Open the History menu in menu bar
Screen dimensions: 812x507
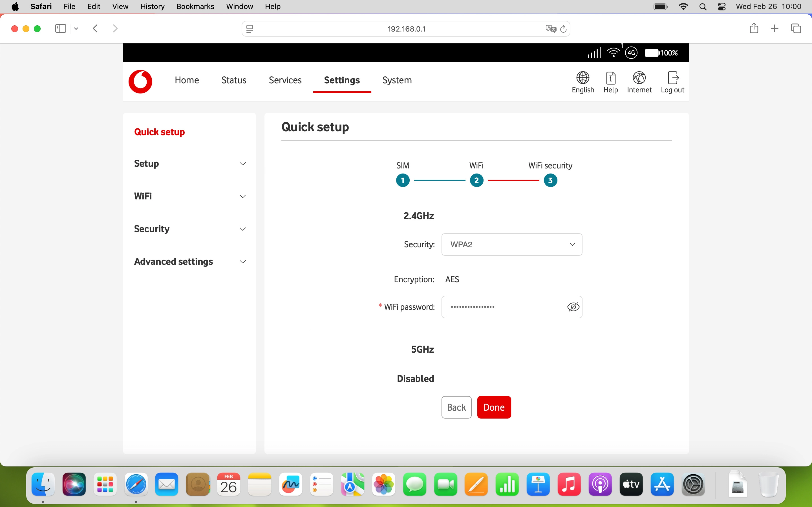[x=152, y=6]
